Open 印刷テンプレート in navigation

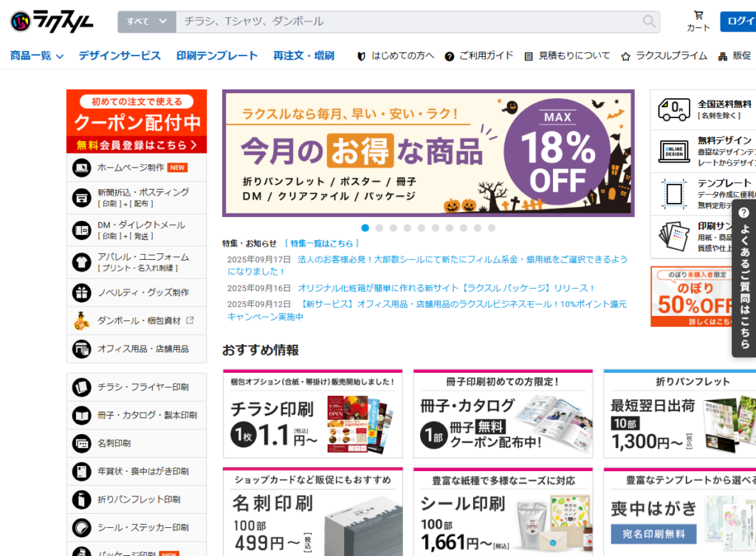click(217, 55)
